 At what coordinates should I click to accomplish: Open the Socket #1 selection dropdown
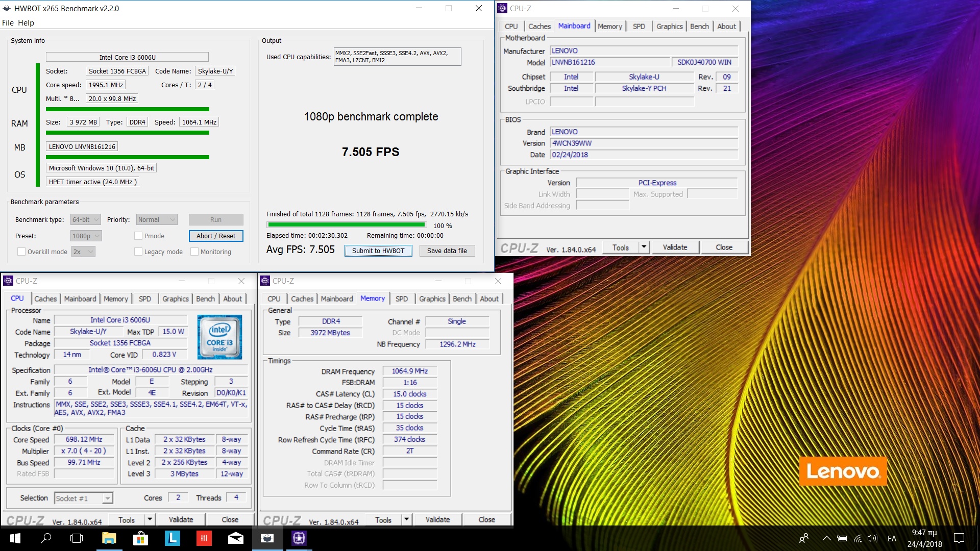coord(84,498)
